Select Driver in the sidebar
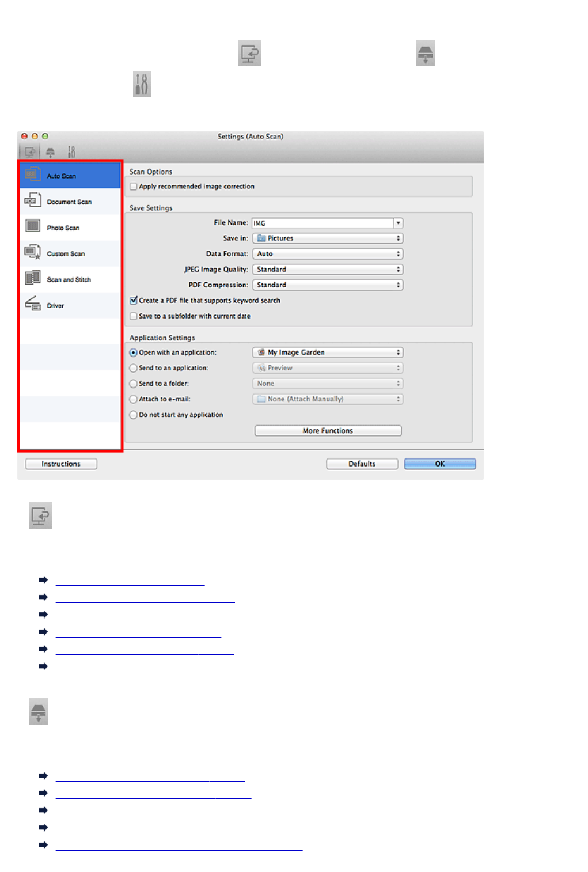Screen dimensions: 588x872 [x=70, y=305]
